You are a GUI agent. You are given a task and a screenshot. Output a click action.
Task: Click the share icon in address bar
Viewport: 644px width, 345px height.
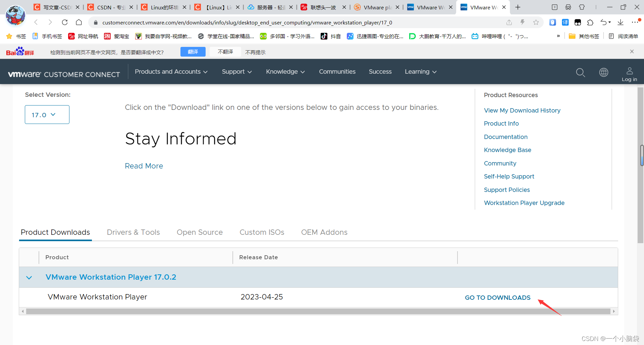(x=509, y=22)
